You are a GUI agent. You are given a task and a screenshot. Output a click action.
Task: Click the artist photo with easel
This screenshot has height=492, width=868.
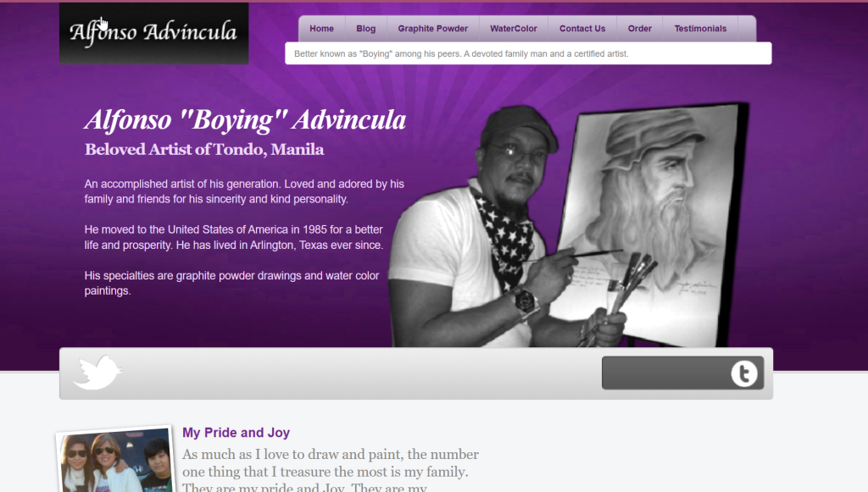570,225
